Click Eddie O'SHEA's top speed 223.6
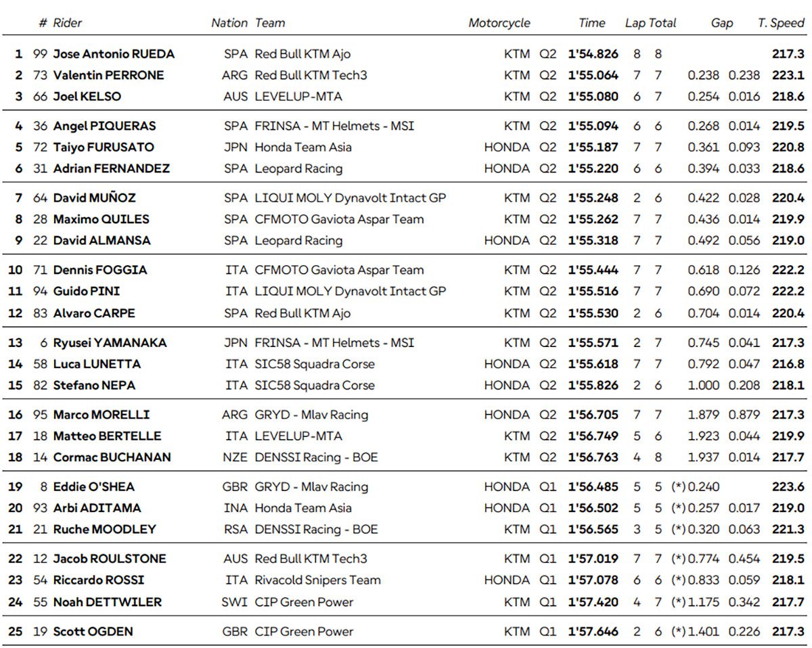This screenshot has width=812, height=648. click(x=788, y=486)
